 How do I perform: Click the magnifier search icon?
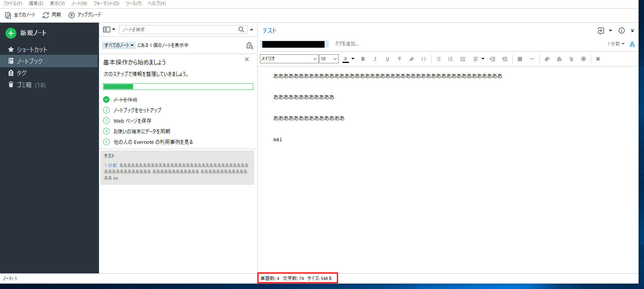[242, 30]
